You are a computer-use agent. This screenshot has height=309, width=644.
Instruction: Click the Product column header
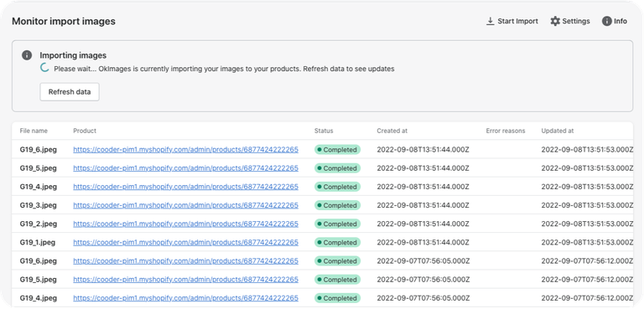point(85,131)
